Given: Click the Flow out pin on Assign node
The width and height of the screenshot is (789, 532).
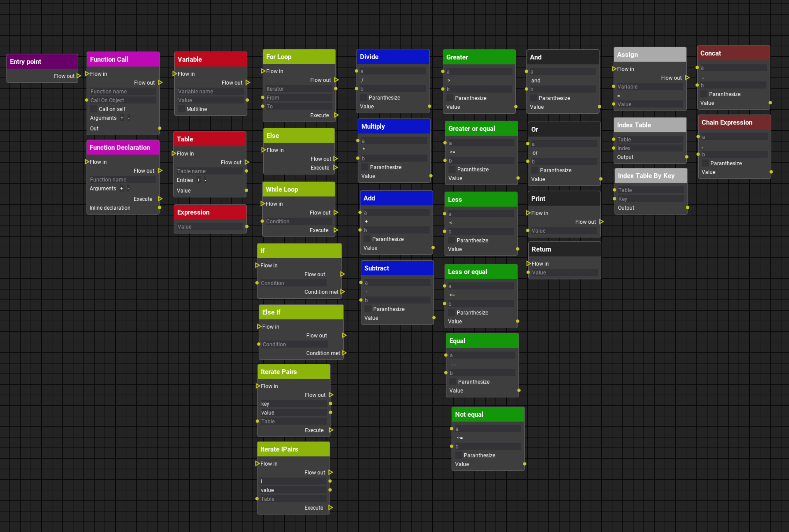Looking at the screenshot, I should coord(687,78).
